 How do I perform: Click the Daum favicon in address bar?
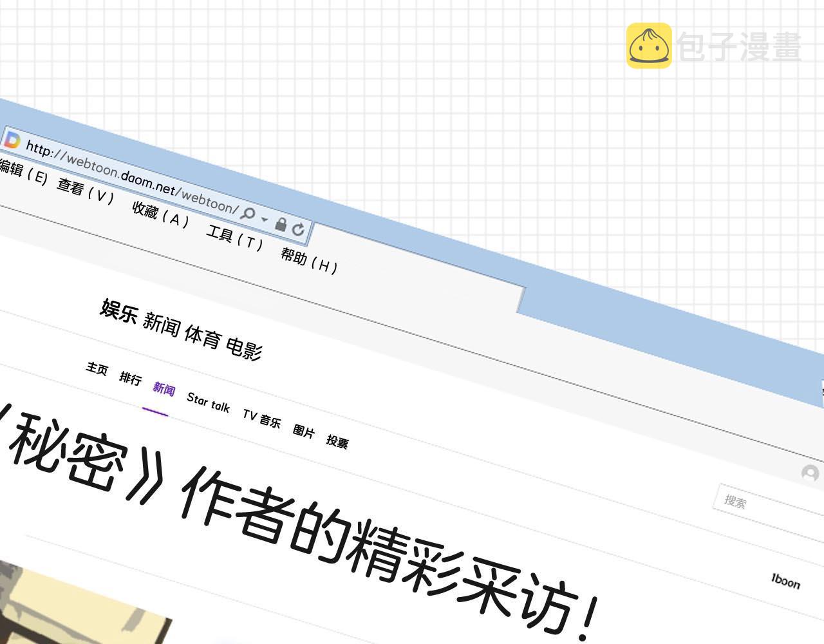pyautogui.click(x=12, y=140)
